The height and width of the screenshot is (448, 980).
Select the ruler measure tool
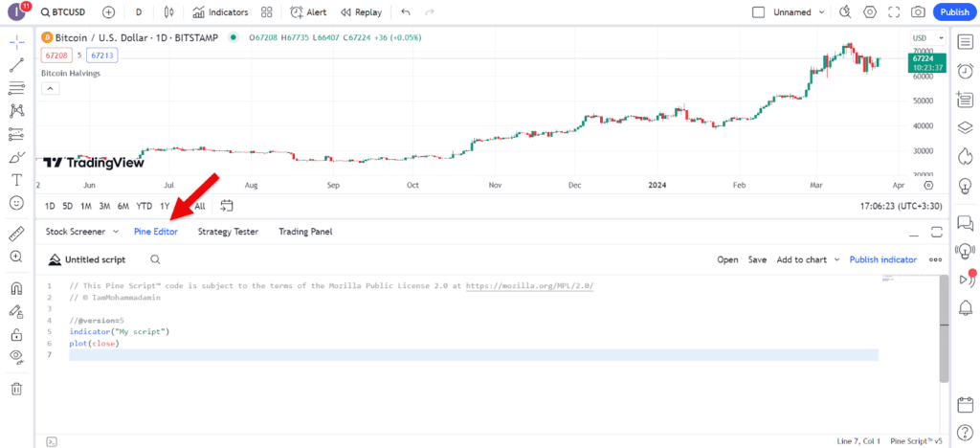click(x=16, y=234)
